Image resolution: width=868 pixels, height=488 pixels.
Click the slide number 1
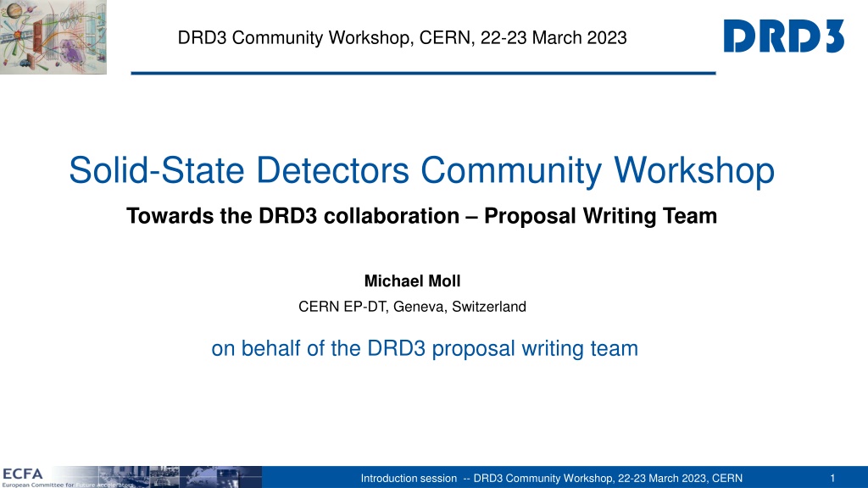[832, 478]
